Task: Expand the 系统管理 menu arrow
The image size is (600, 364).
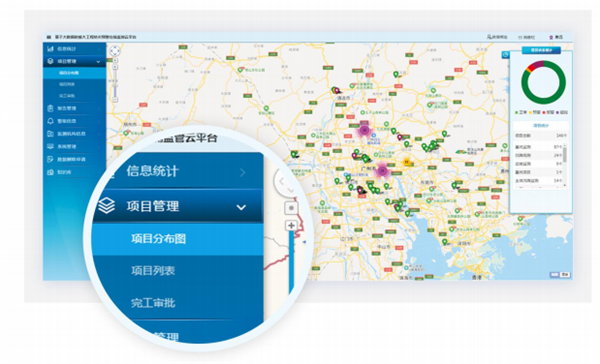Action: tap(98, 147)
